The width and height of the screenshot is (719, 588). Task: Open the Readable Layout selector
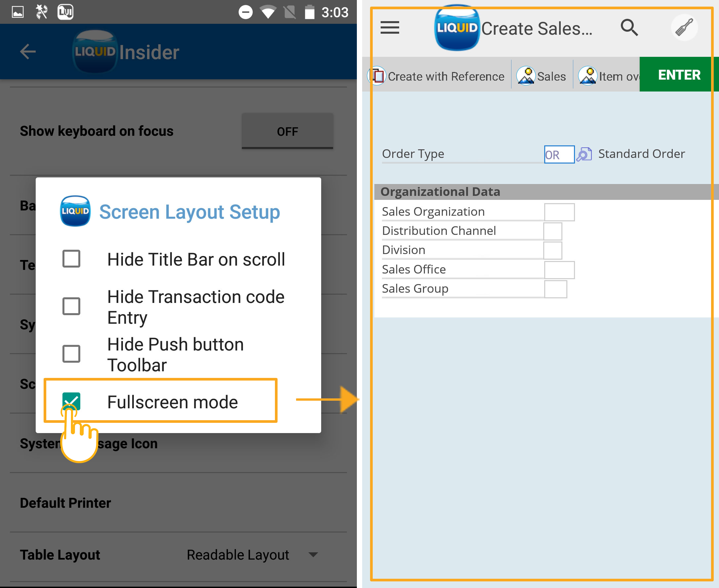point(238,555)
